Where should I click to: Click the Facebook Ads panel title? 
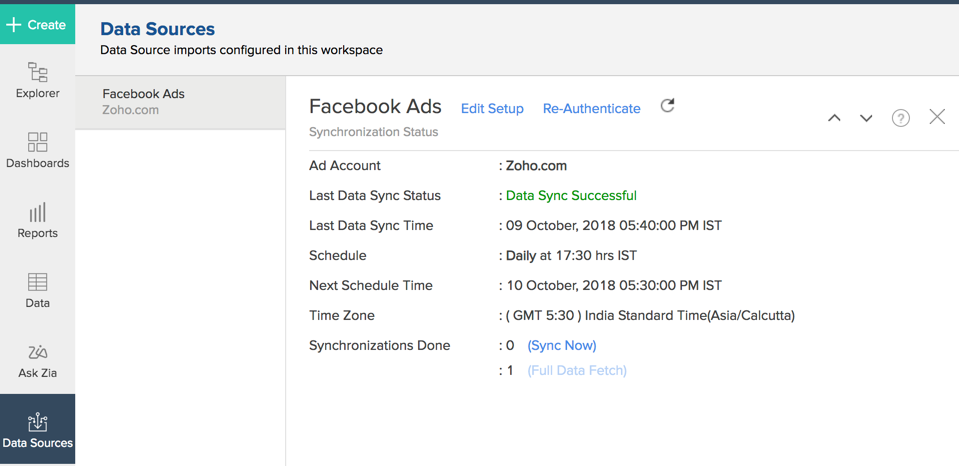click(375, 106)
